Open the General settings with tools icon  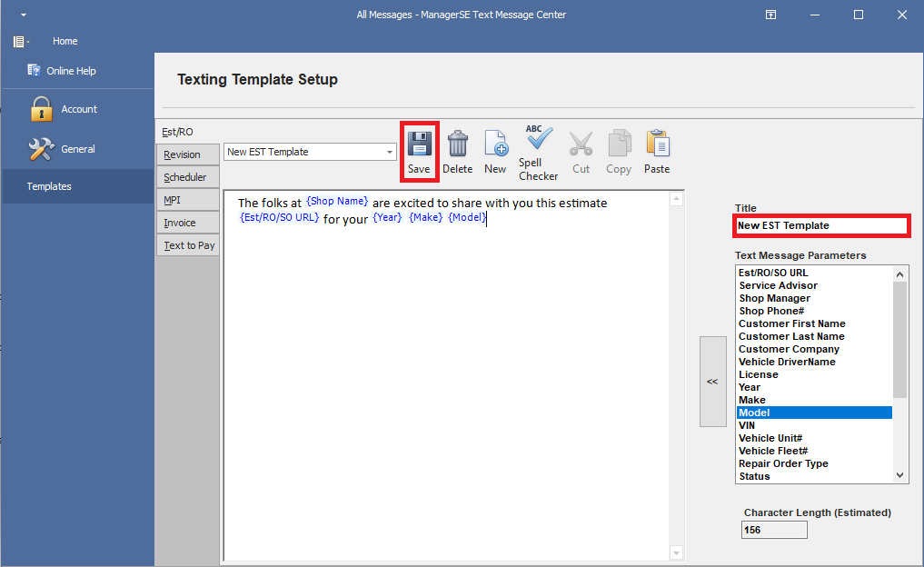(62, 149)
